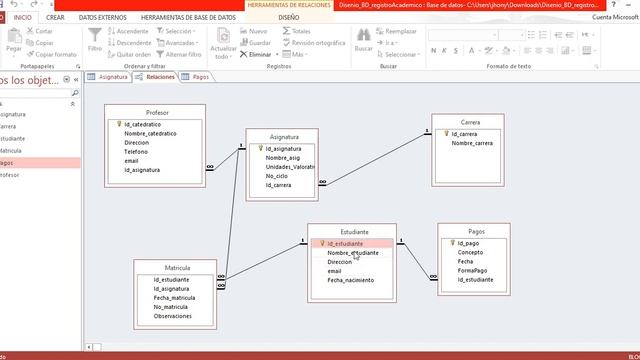Screen dimensions: 640x360
Task: Click navigation pane search field
Action: point(36,93)
